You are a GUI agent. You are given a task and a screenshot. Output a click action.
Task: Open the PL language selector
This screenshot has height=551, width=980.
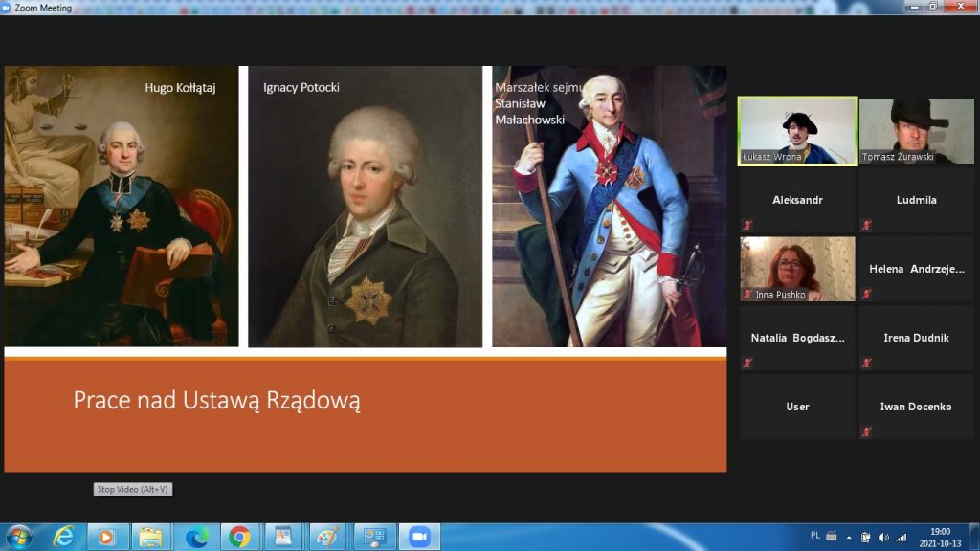tap(815, 536)
